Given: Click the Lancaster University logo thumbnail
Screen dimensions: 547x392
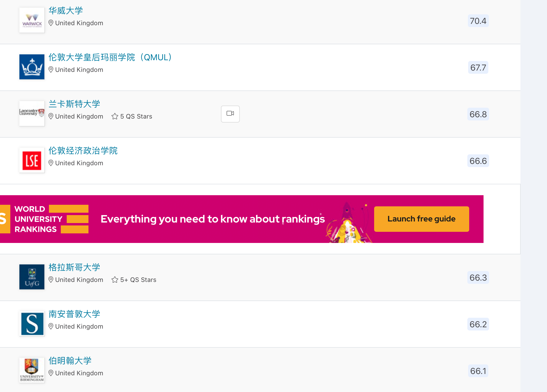Looking at the screenshot, I should click(32, 114).
